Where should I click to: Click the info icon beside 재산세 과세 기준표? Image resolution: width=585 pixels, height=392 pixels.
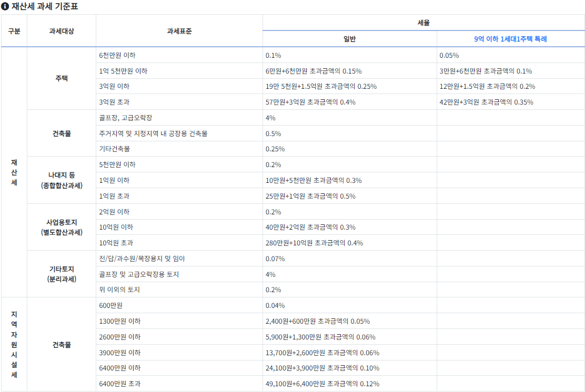point(5,6)
